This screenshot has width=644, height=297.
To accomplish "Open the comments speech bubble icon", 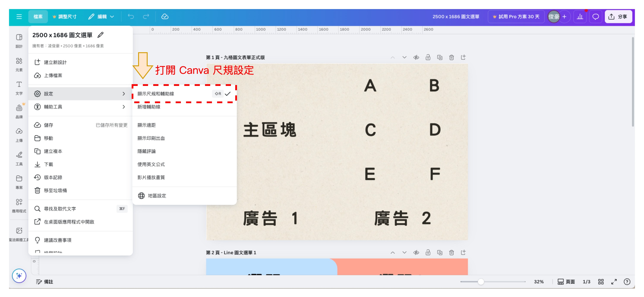I will coord(595,16).
